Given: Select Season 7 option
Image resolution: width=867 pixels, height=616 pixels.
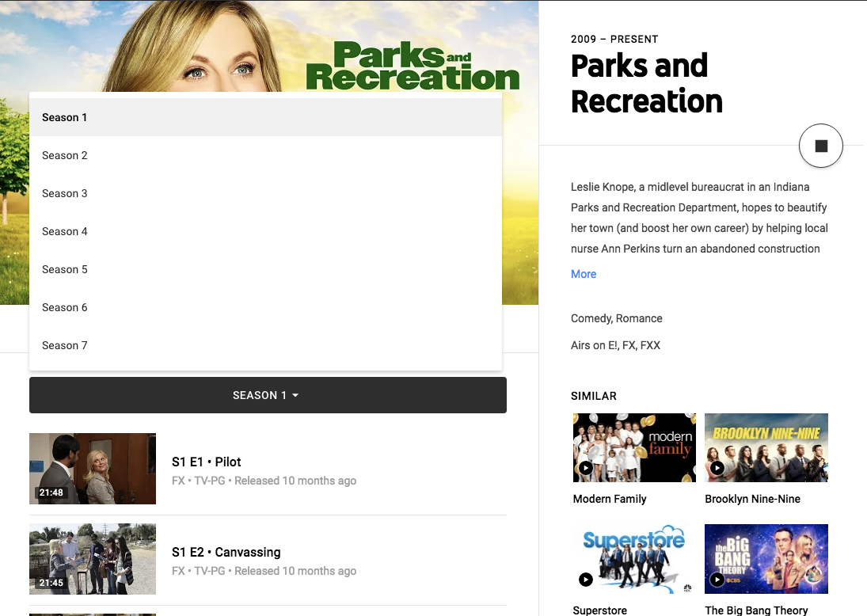Looking at the screenshot, I should click(265, 345).
